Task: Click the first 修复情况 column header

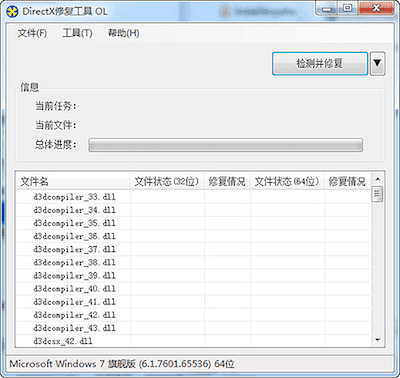Action: coord(227,182)
